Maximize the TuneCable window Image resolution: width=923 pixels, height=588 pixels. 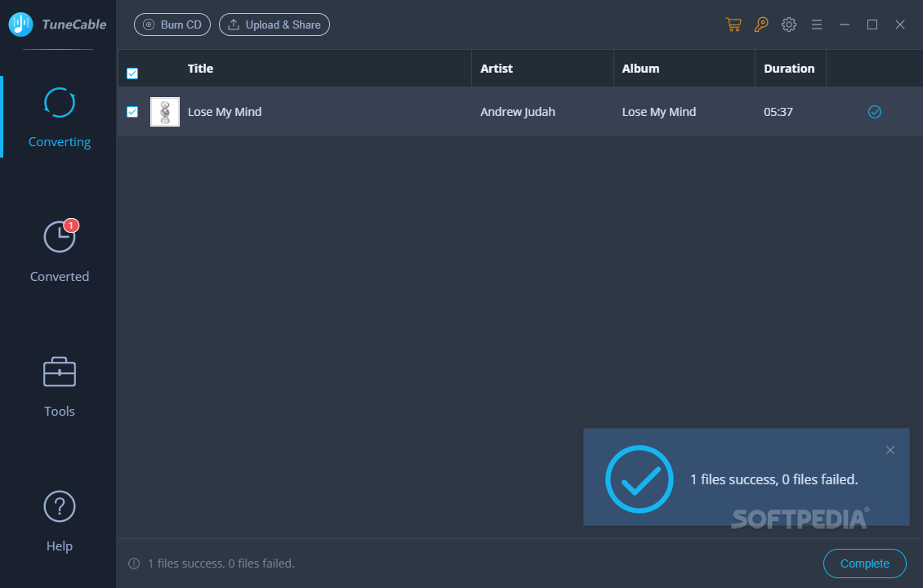(872, 24)
